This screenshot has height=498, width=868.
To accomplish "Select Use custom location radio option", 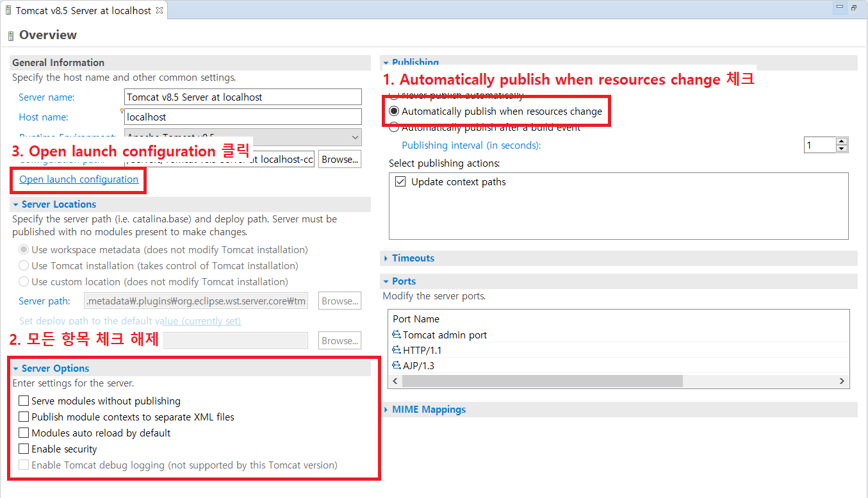I will click(x=24, y=281).
